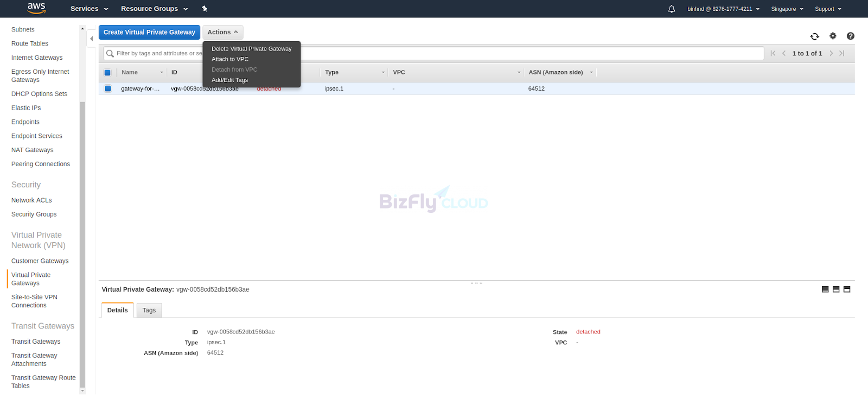Collapse the Actions dropdown button
Viewport: 868px width, 398px height.
[223, 32]
